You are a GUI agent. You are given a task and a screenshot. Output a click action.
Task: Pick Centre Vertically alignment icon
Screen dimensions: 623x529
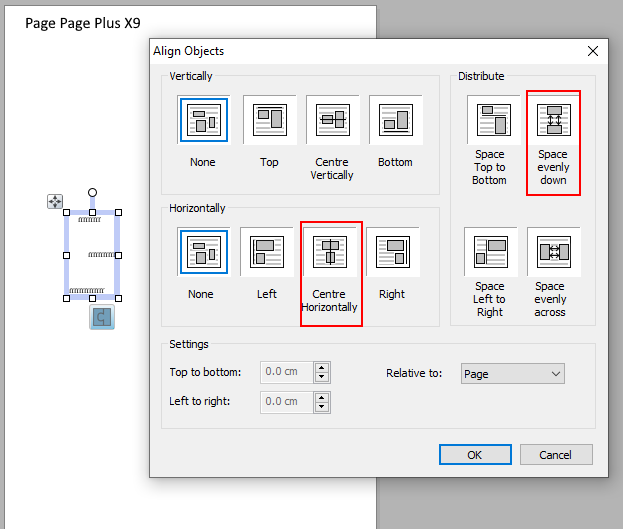coord(333,120)
